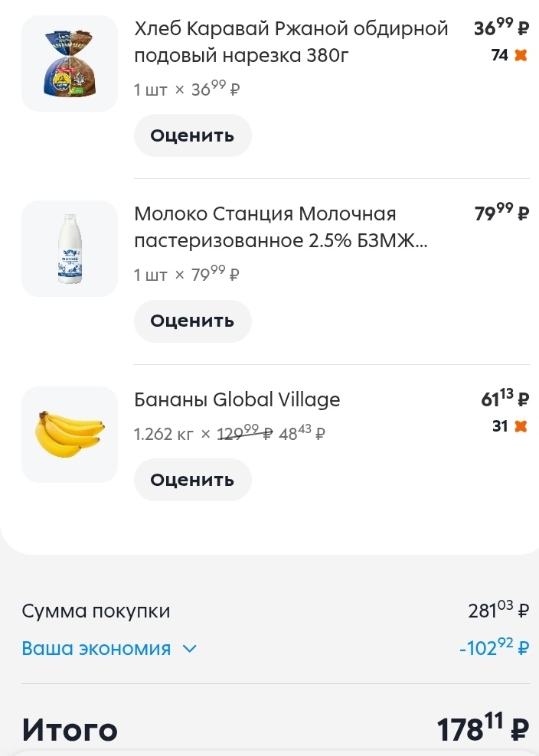Click the Итого total 178.11 ₽
This screenshot has height=756, width=539.
pyautogui.click(x=481, y=725)
